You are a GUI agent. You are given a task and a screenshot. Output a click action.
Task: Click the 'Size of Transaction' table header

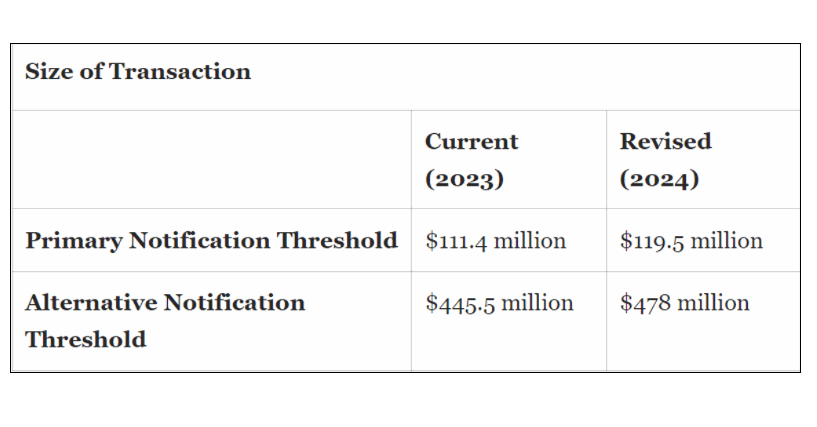pos(138,71)
